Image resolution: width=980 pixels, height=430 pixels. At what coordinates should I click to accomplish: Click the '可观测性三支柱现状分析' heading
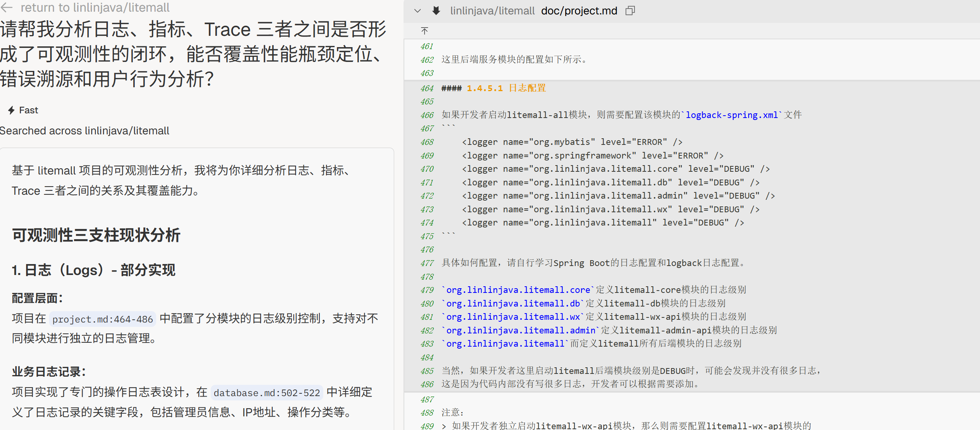(x=96, y=235)
